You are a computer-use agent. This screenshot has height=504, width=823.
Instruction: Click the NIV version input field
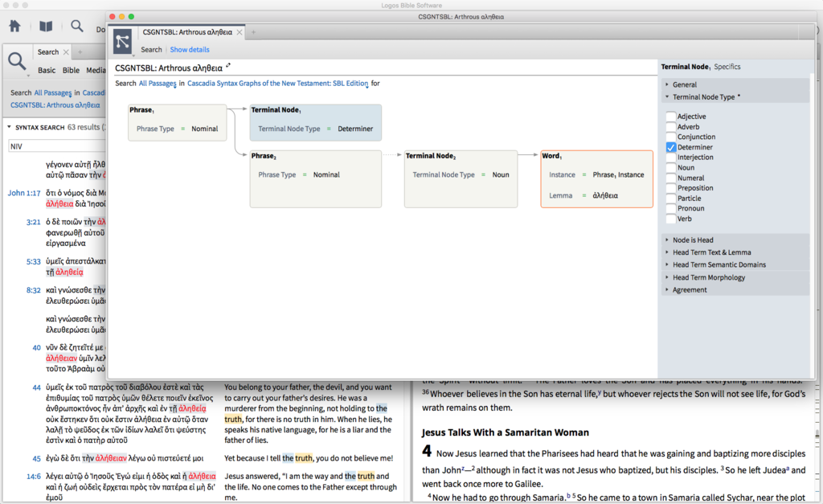pyautogui.click(x=57, y=146)
